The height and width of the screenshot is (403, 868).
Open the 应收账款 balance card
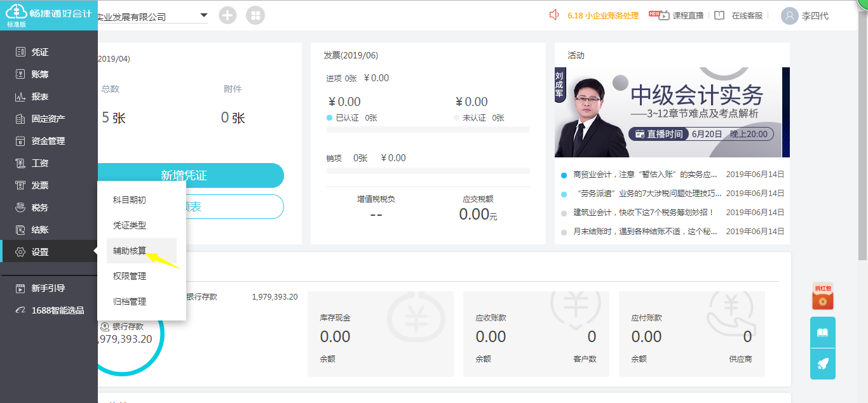[x=536, y=334]
